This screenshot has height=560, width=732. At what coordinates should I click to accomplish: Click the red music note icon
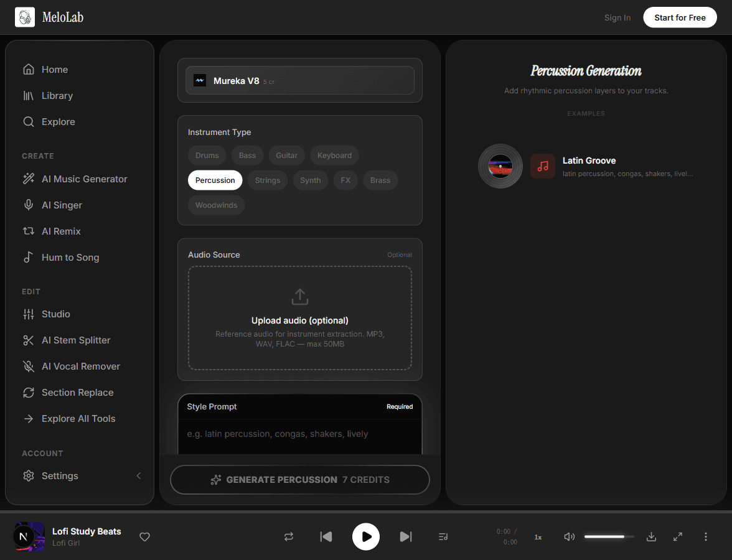tap(543, 166)
